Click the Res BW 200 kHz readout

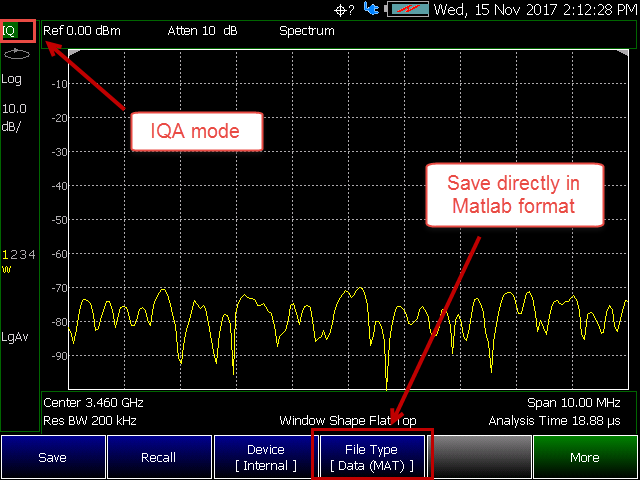click(x=90, y=420)
